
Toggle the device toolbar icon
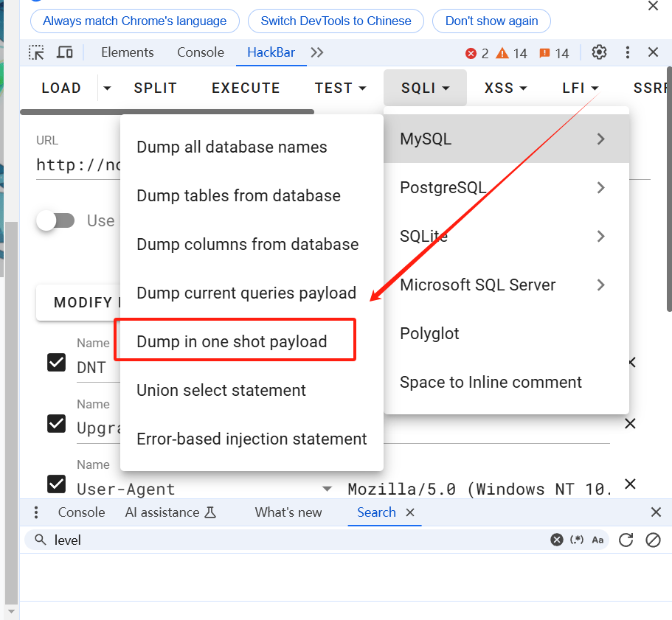[x=65, y=52]
